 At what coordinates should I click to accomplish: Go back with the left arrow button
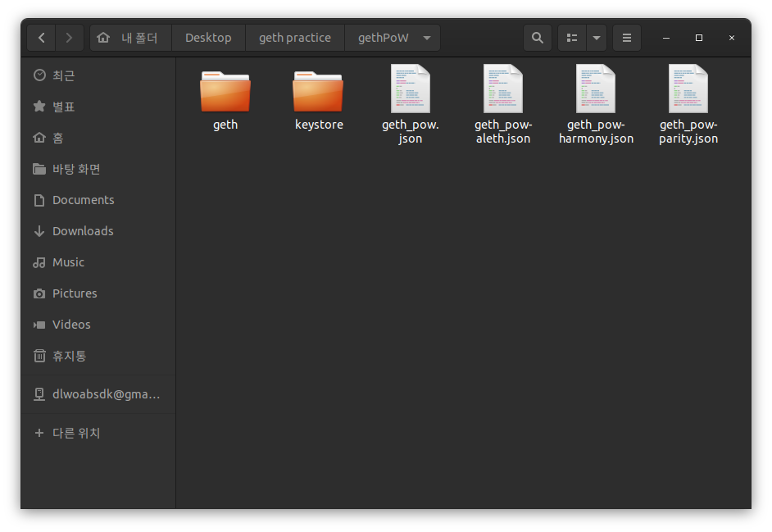pos(41,38)
